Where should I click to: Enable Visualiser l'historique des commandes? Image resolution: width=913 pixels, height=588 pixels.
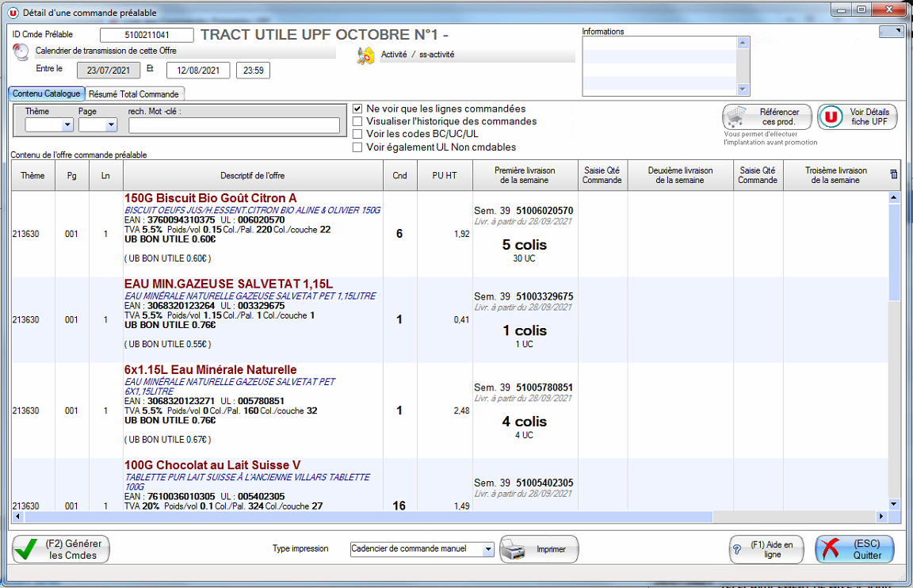coord(358,121)
